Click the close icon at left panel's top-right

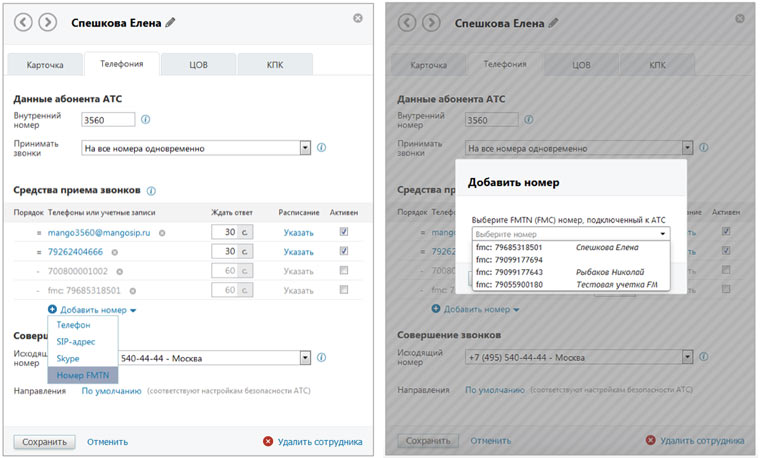click(359, 19)
